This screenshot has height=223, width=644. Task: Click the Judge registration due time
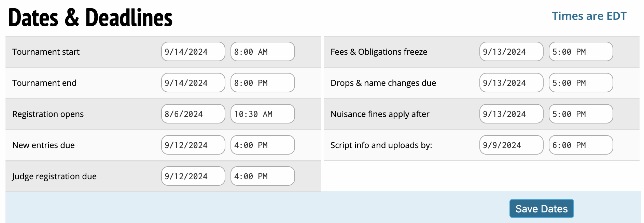click(262, 176)
